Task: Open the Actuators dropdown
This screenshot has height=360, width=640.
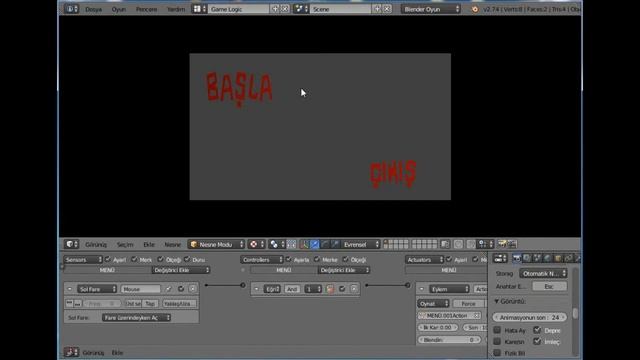Action: [x=424, y=260]
